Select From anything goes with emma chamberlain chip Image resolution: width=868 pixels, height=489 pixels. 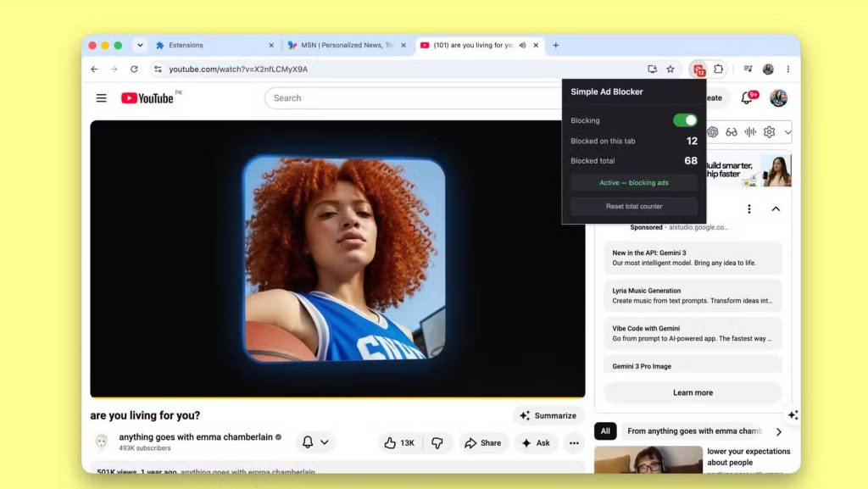[x=693, y=431]
